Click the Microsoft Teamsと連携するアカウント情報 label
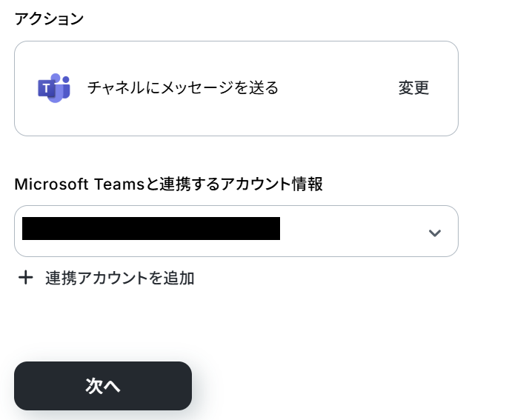Viewport: 509px width, 420px height. (x=168, y=184)
